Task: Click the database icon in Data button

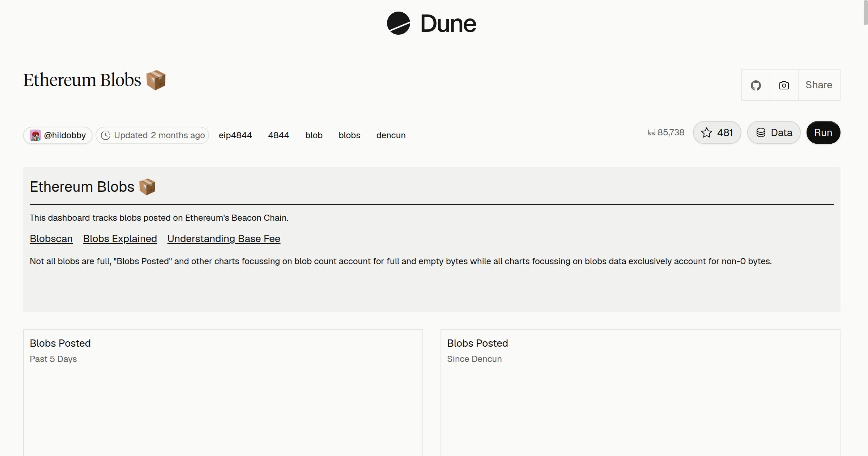Action: [761, 132]
